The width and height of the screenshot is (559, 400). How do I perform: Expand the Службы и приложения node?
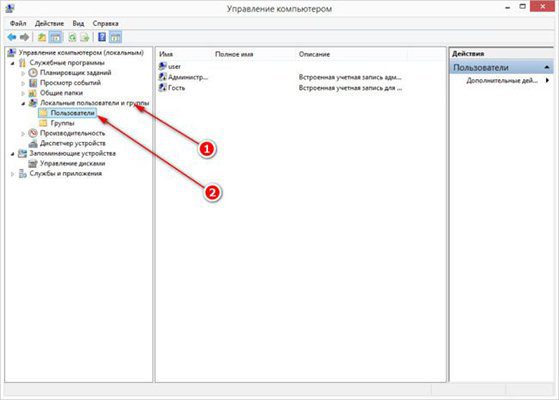click(x=13, y=174)
